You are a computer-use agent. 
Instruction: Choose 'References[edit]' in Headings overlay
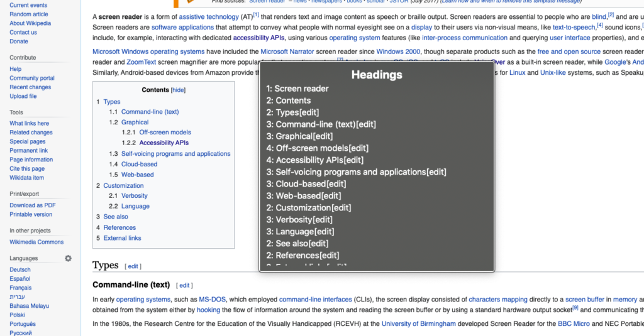(x=303, y=255)
